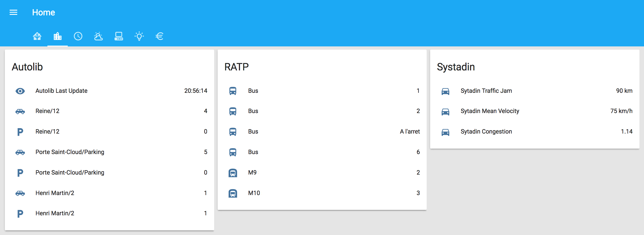Open the euro currency tab

[x=159, y=36]
